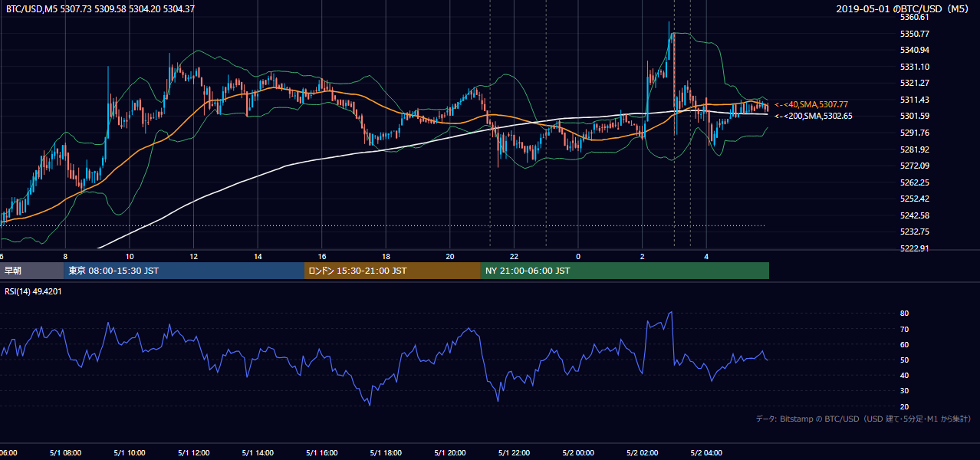Click hour label 0 under price chart
The width and height of the screenshot is (980, 460).
tap(578, 256)
